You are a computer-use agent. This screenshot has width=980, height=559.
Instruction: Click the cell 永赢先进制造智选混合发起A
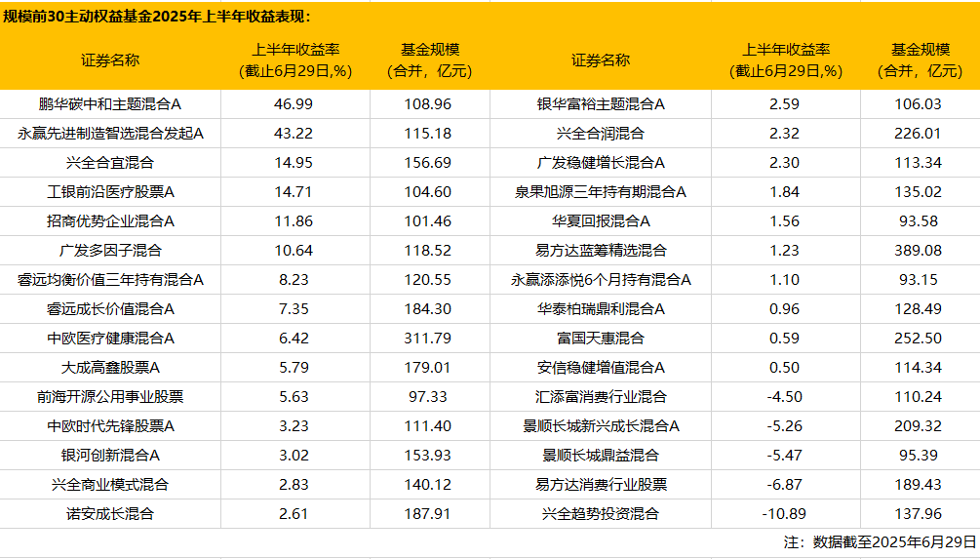tap(110, 134)
